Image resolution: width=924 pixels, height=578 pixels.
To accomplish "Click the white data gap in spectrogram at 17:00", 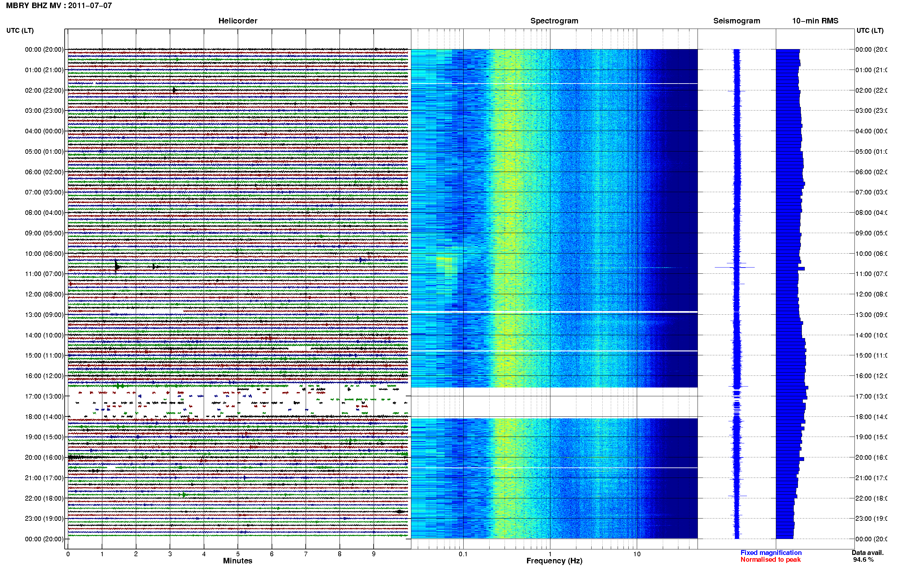I will [x=554, y=402].
